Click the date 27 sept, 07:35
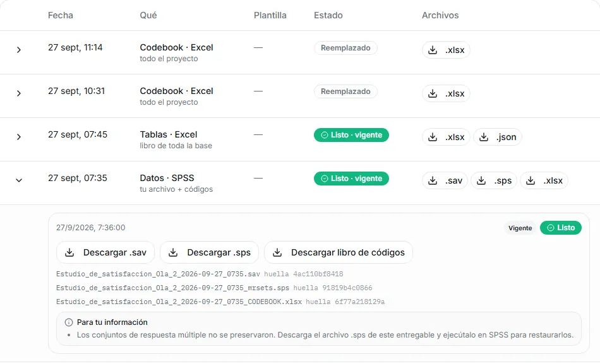The width and height of the screenshot is (600, 364). coord(78,178)
